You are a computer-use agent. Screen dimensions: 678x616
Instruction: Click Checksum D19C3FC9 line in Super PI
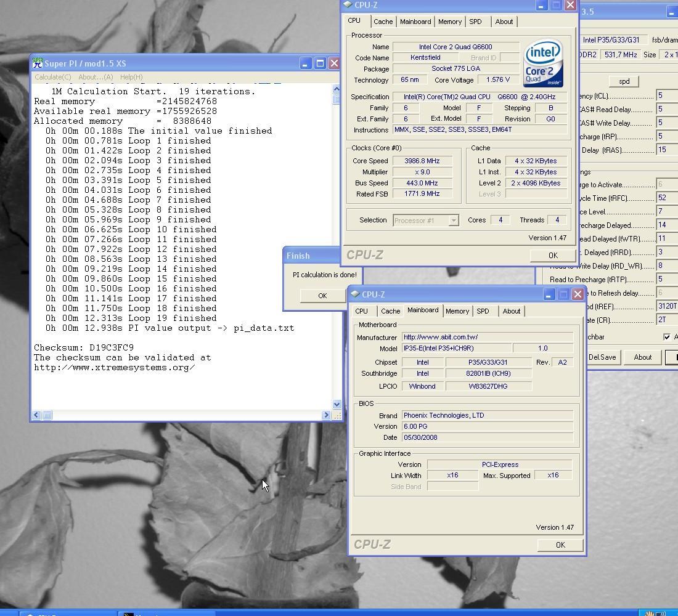tap(84, 347)
